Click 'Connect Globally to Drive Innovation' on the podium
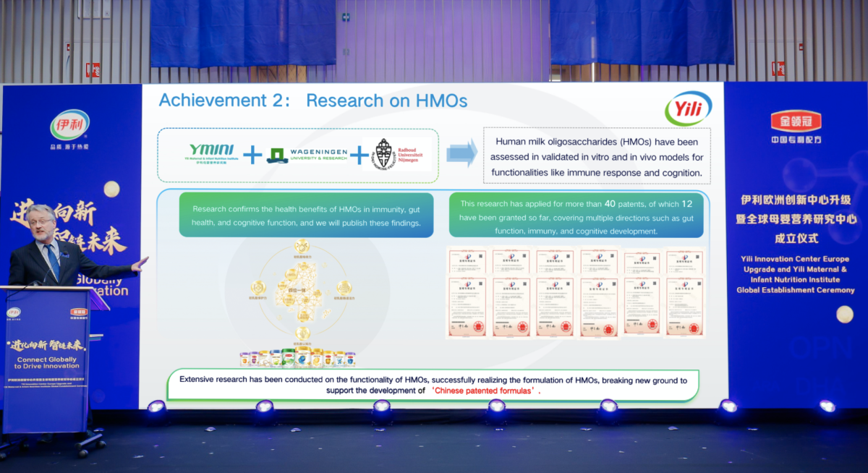This screenshot has width=868, height=473. 46,362
